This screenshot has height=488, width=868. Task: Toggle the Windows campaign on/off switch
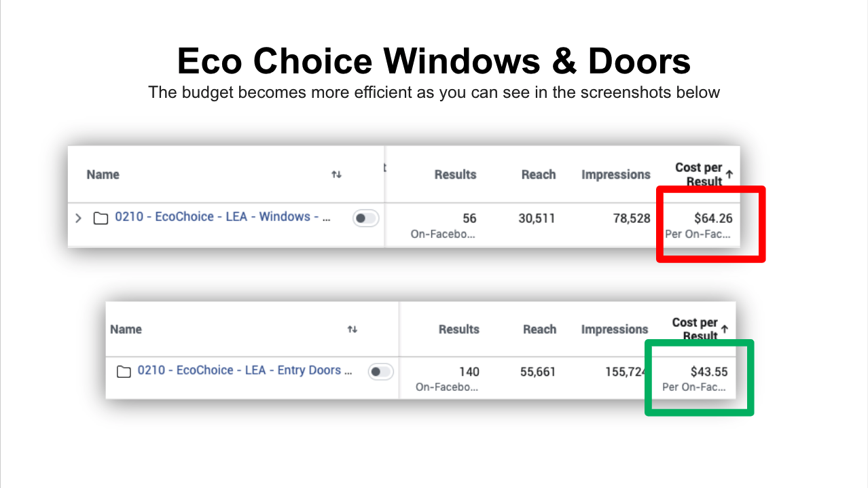click(x=365, y=218)
